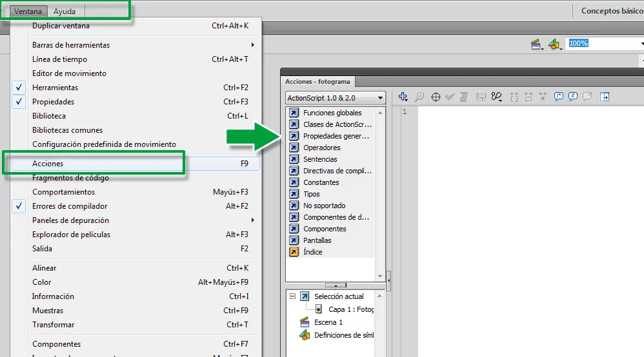Select Conceptos básicos workspace switcher
This screenshot has width=644, height=357.
(612, 11)
